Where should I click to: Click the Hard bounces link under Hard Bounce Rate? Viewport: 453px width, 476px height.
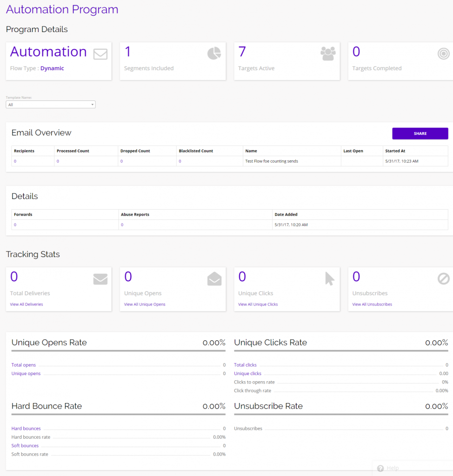[x=26, y=428]
